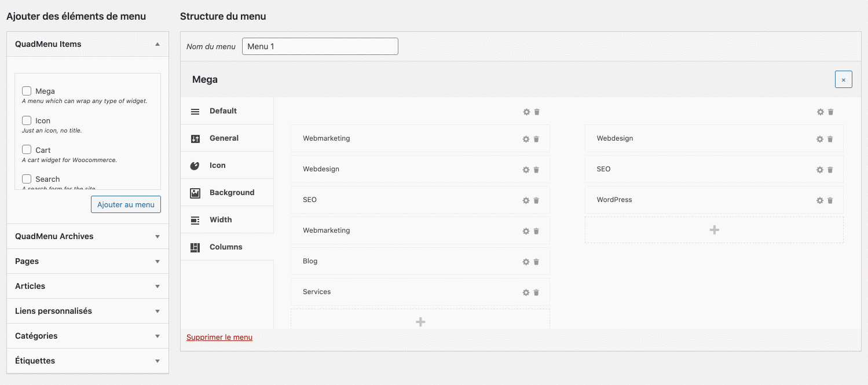Collapse the QuadMenu Items panel
Image resolution: width=868 pixels, height=385 pixels.
point(156,43)
